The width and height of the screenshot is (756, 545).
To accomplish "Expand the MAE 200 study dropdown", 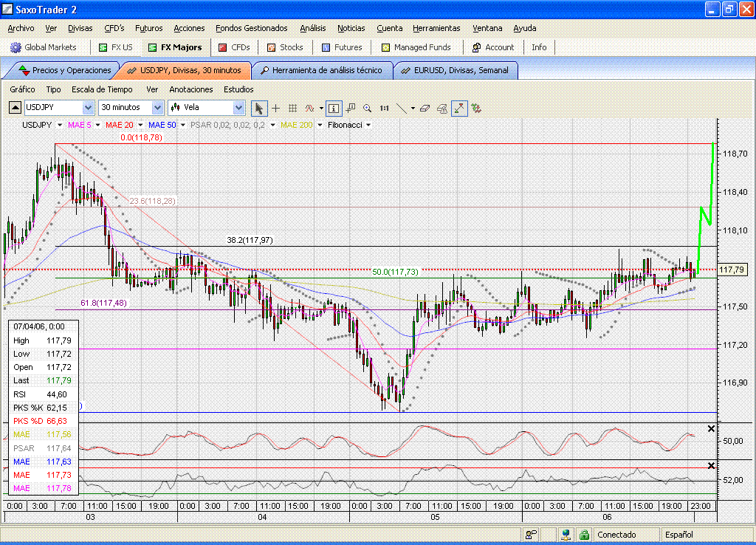I will 320,125.
